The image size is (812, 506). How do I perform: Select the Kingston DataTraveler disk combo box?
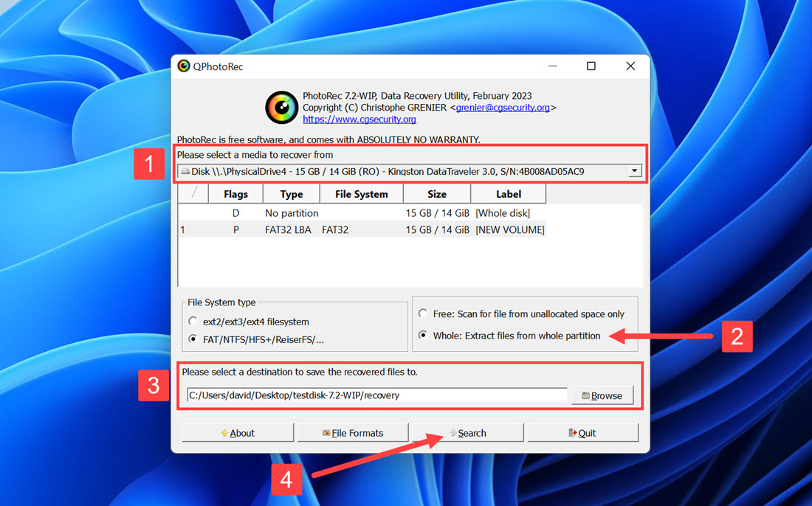(410, 171)
